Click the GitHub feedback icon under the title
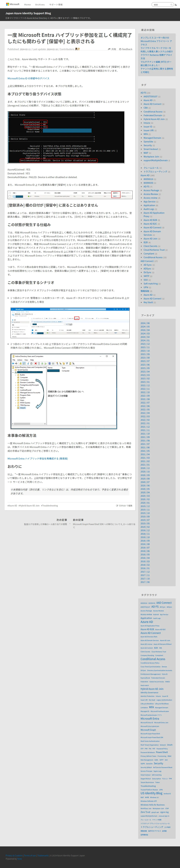Screen dimensions: 180x868 120,49
